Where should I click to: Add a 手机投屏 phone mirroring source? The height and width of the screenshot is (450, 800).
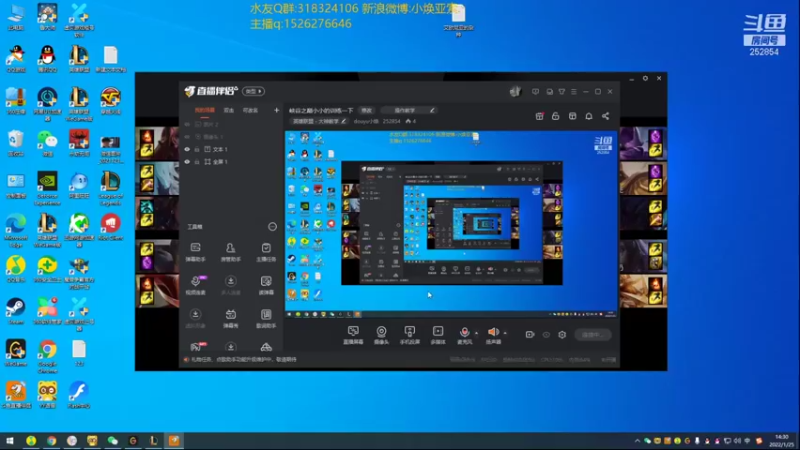click(409, 335)
